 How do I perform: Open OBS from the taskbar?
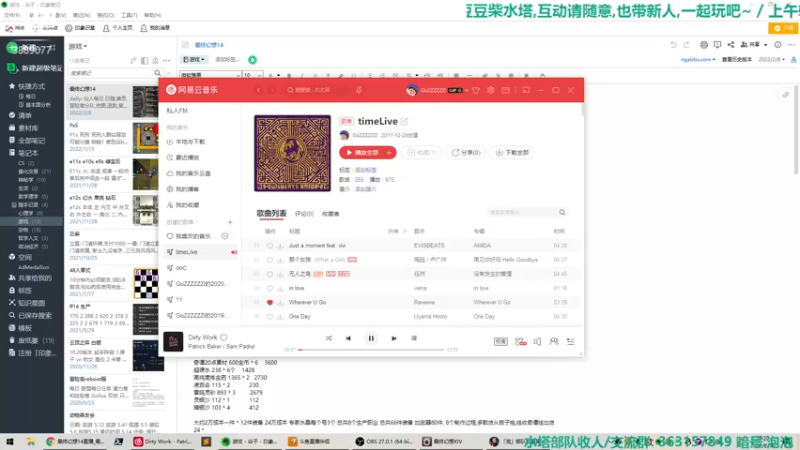click(x=383, y=441)
